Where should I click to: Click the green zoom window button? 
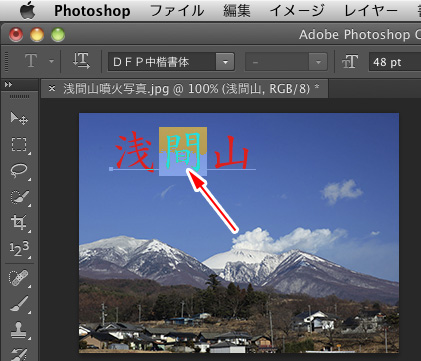pyautogui.click(x=58, y=35)
